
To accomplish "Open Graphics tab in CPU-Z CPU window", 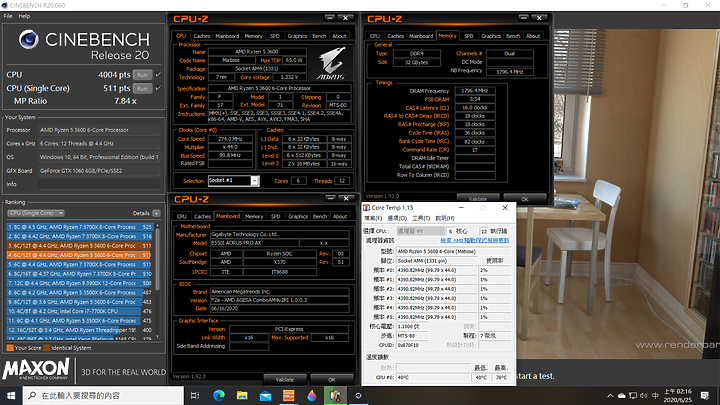I will pos(297,36).
